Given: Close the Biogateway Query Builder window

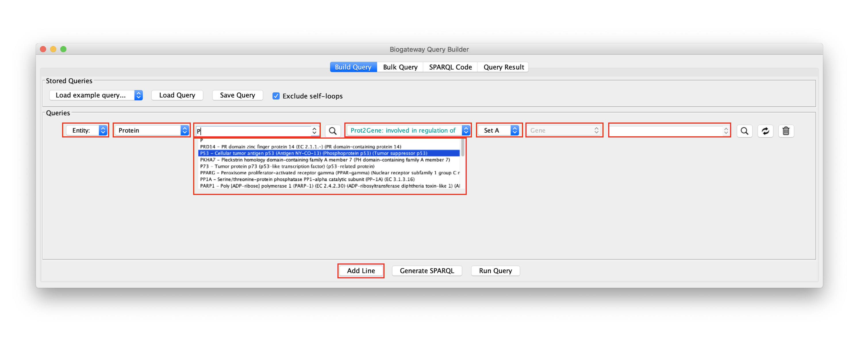Looking at the screenshot, I should pyautogui.click(x=43, y=49).
